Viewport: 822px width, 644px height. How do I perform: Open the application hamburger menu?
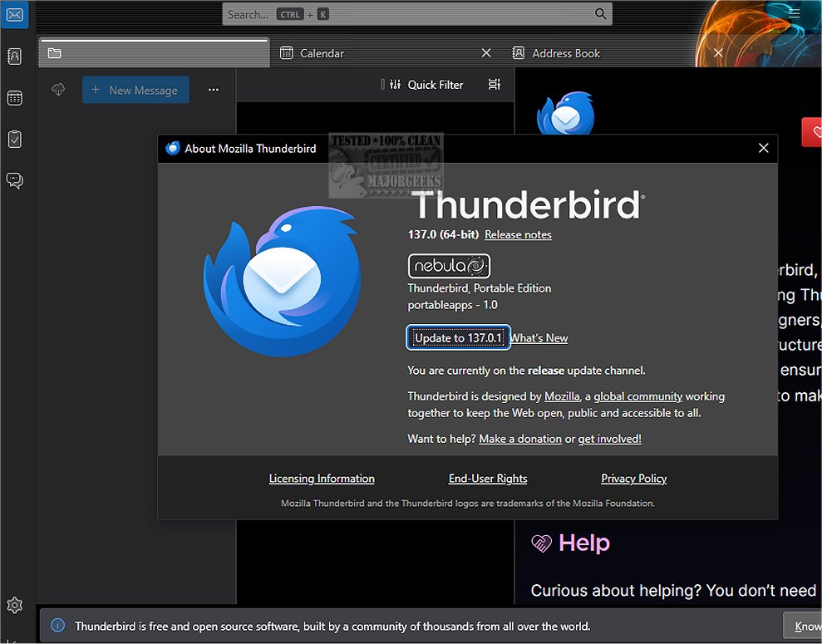click(794, 13)
